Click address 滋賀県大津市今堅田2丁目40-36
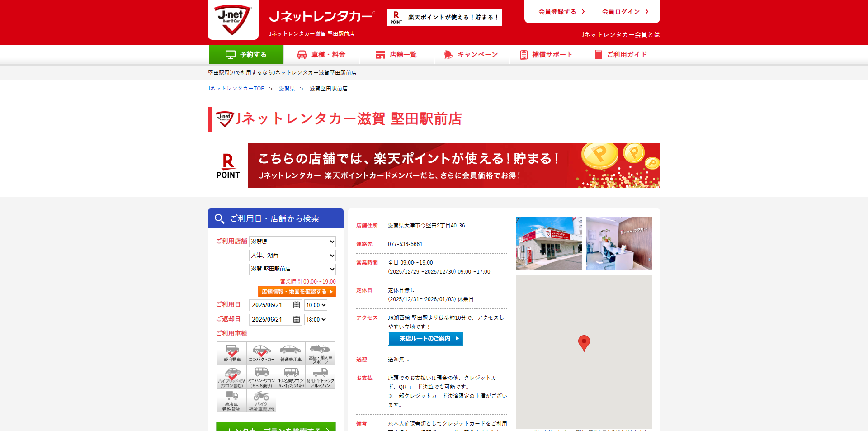Screen dimensions: 868x431 tap(426, 226)
